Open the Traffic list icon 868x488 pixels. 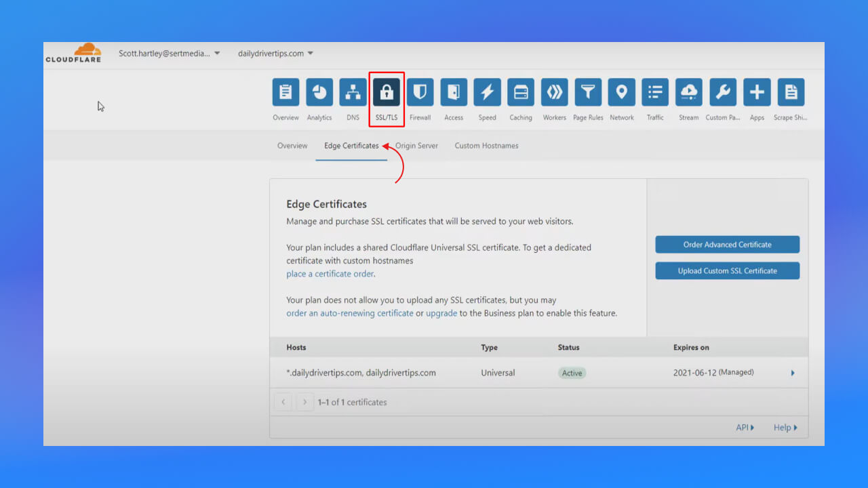tap(655, 92)
